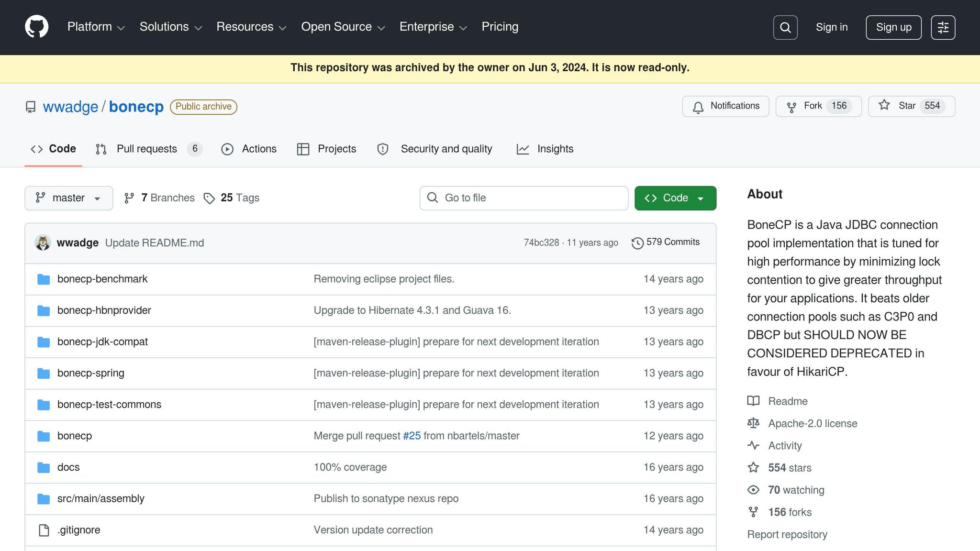The image size is (980, 551).
Task: Open the Apache-2.0 license link
Action: pos(812,424)
